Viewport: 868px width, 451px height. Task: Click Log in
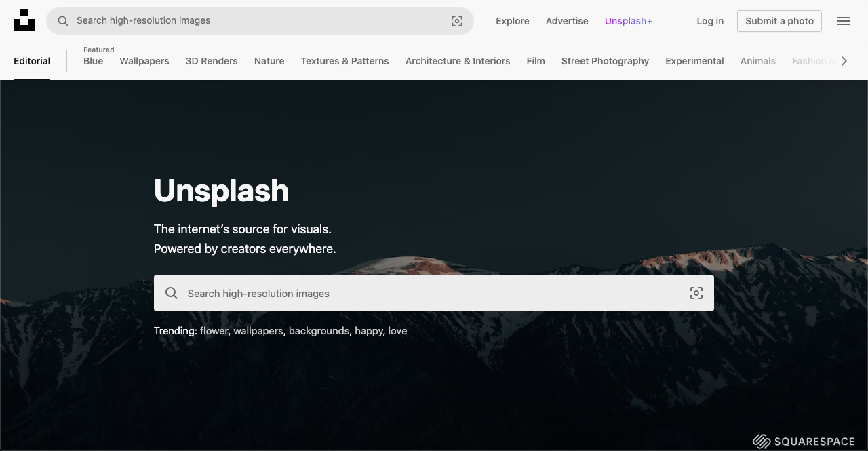click(710, 21)
